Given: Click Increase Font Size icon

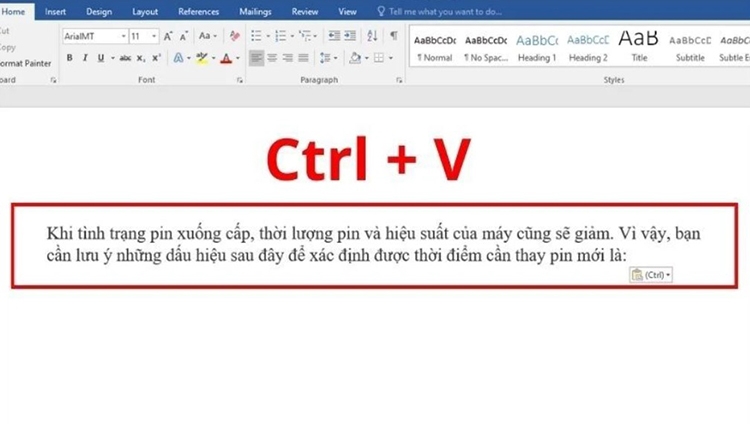Looking at the screenshot, I should coord(168,36).
